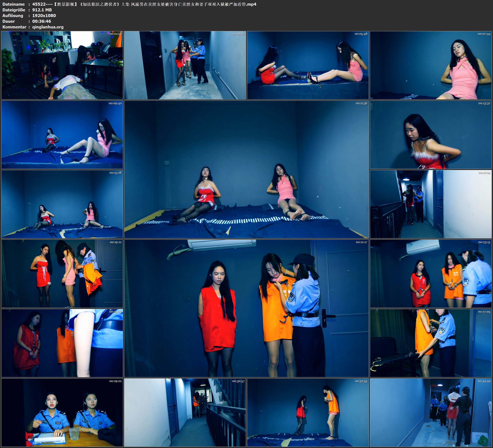Viewport: 493px width, 448px height.
Task: Click the thumbnail labeled 00:13:32
Action: click(x=431, y=135)
